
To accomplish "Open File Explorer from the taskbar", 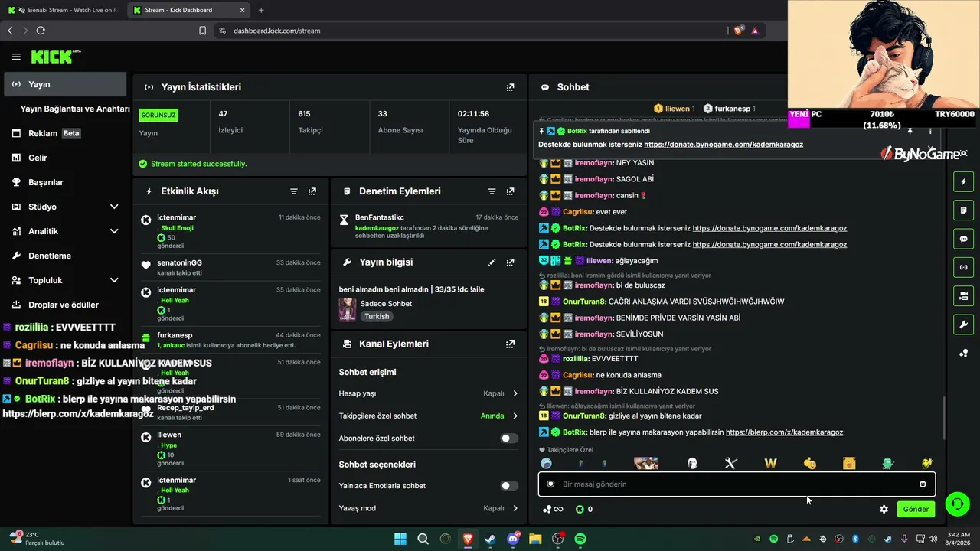I will coord(535,539).
